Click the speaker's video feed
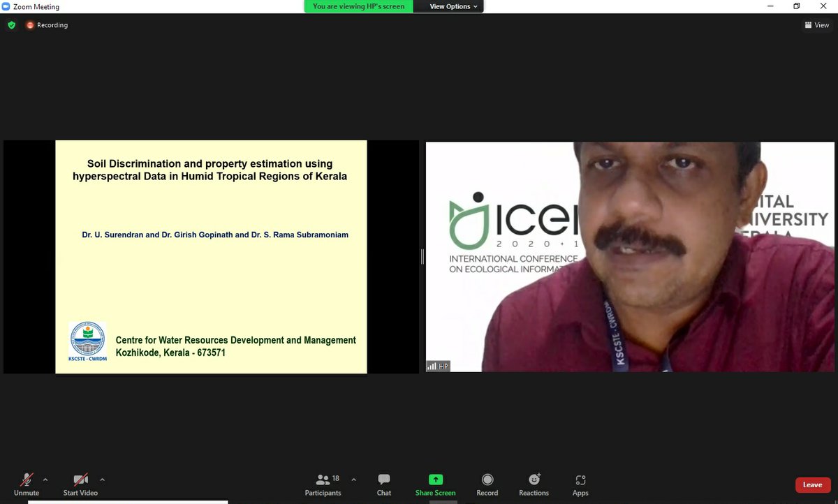Screen dimensions: 838x504 tap(630, 257)
